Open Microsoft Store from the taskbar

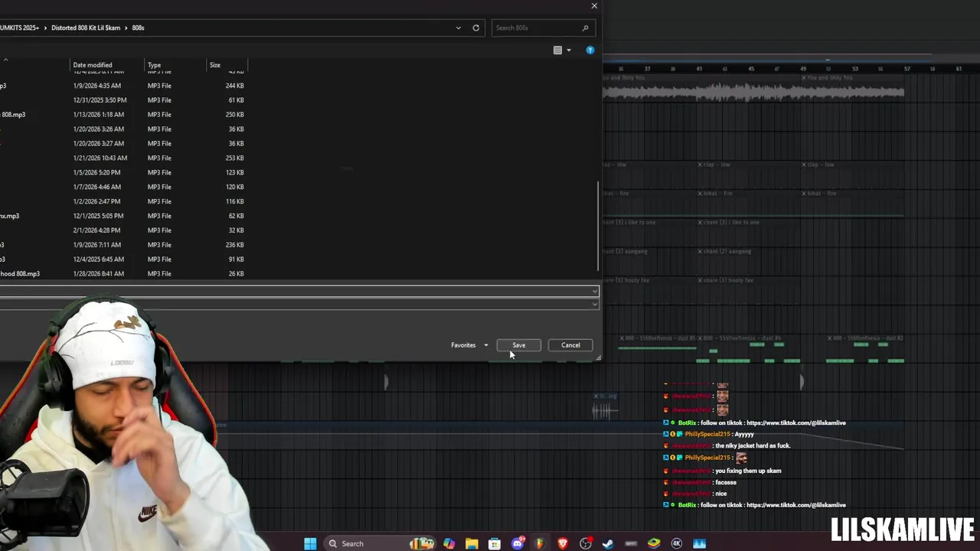coord(495,543)
